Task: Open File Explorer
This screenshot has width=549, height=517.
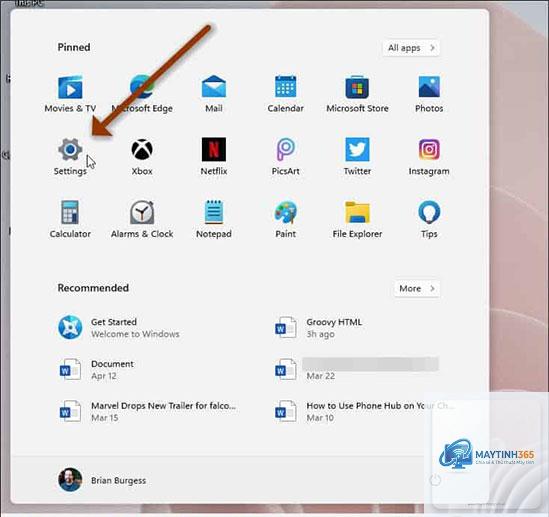Action: pos(357,219)
